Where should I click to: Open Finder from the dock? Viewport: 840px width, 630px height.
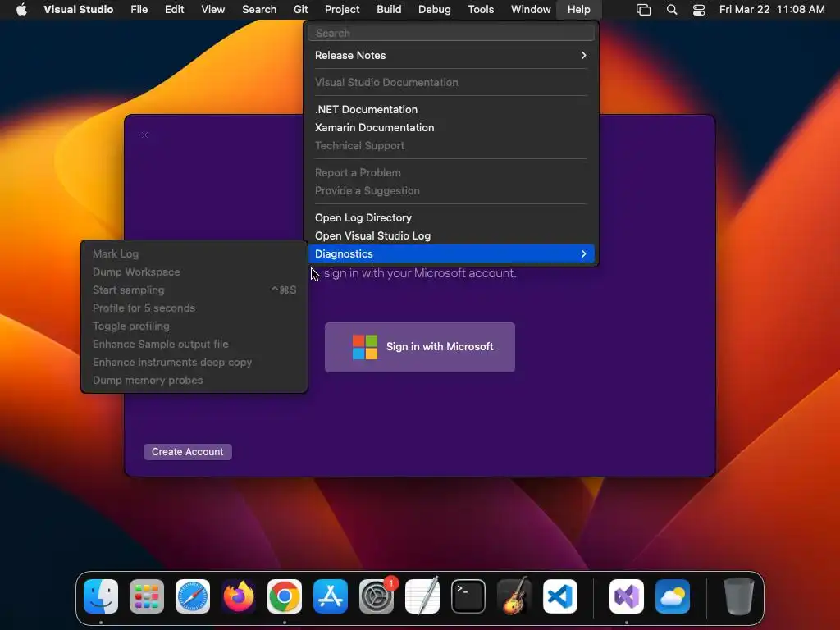click(x=101, y=596)
